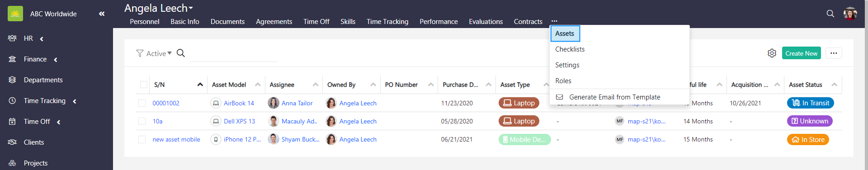Expand the HR sidebar chevron
The height and width of the screenshot is (170, 868).
click(x=42, y=39)
